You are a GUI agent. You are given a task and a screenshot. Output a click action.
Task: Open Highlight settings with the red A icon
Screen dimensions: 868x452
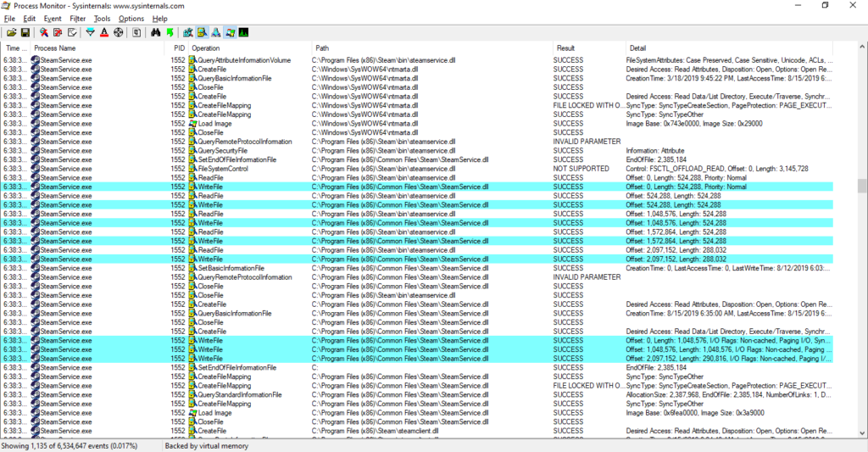click(104, 33)
